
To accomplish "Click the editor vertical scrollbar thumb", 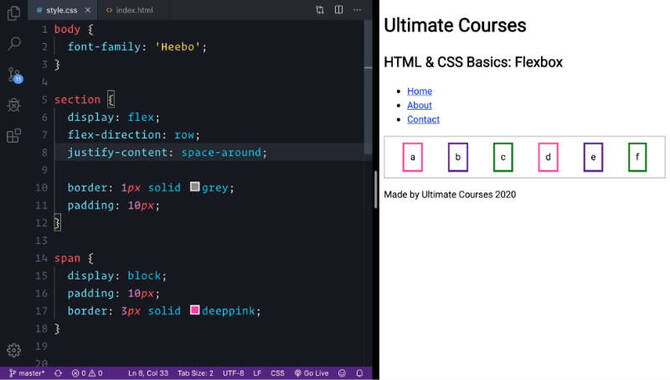I will pyautogui.click(x=368, y=87).
